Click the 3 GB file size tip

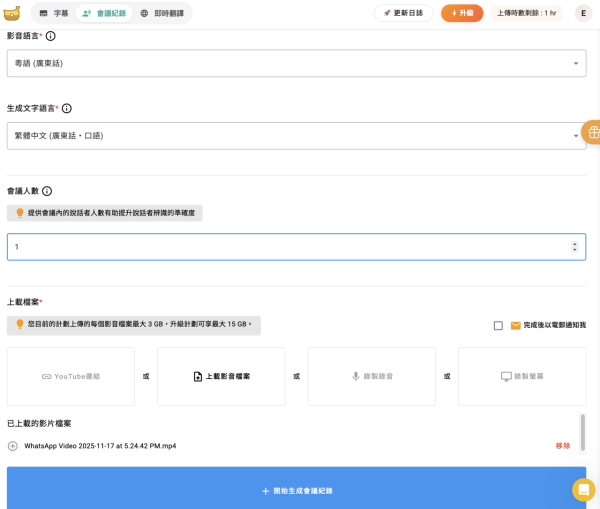(x=134, y=325)
